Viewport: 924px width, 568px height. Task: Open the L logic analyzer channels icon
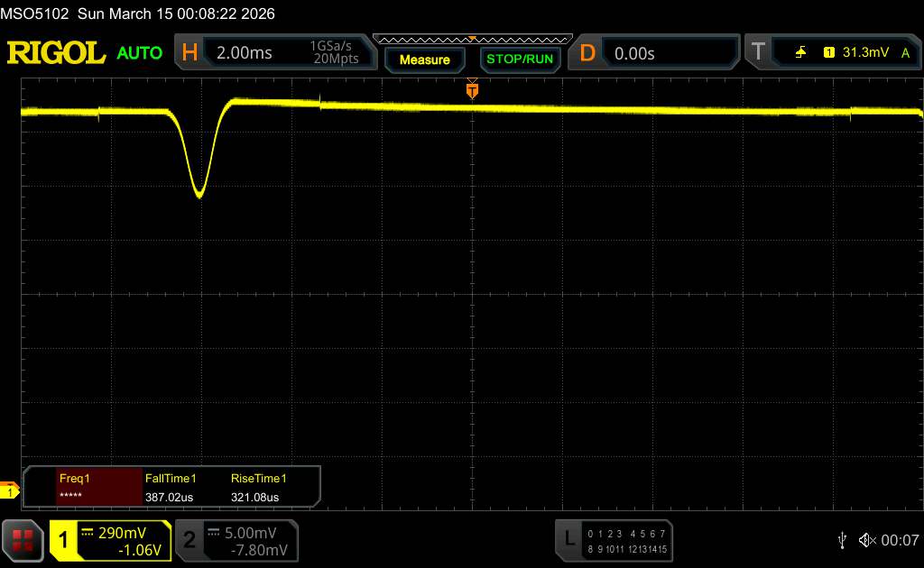coord(568,539)
